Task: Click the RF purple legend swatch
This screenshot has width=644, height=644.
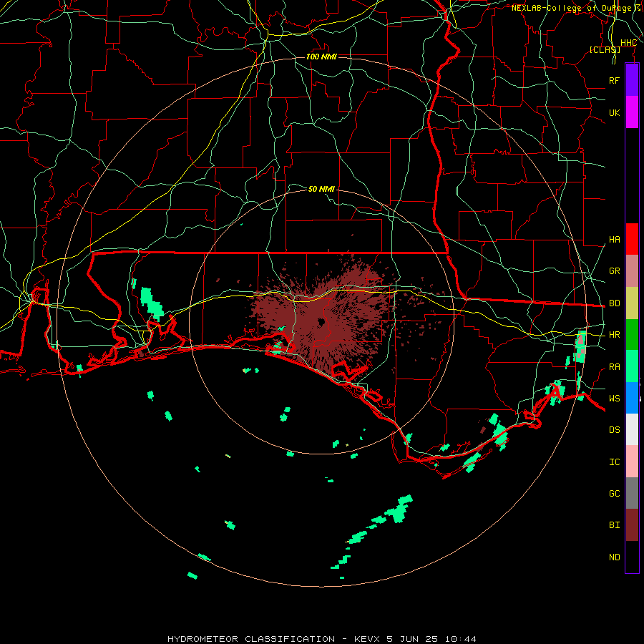Action: 632,80
